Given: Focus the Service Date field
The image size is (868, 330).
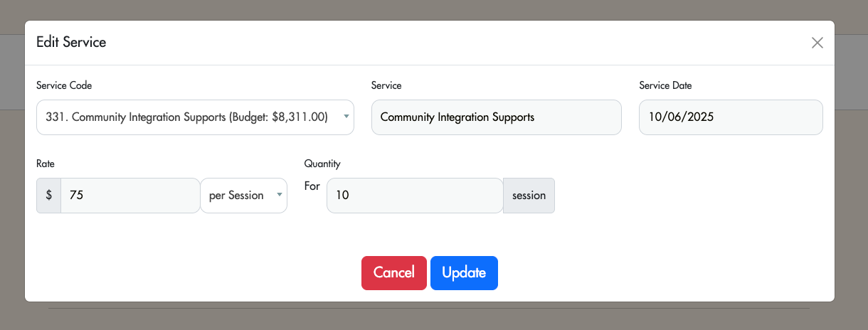Looking at the screenshot, I should pyautogui.click(x=731, y=117).
